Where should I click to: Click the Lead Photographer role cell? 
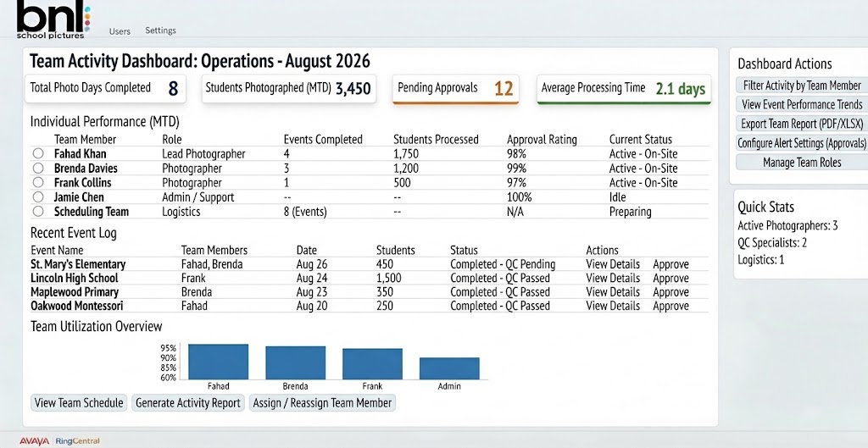click(203, 154)
